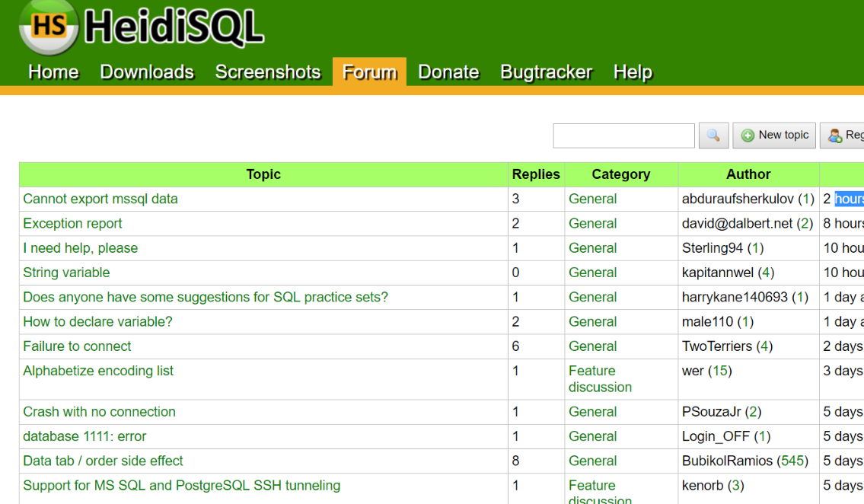The height and width of the screenshot is (504, 864).
Task: Click post count (1) beside Login_OFF
Action: pos(762,436)
